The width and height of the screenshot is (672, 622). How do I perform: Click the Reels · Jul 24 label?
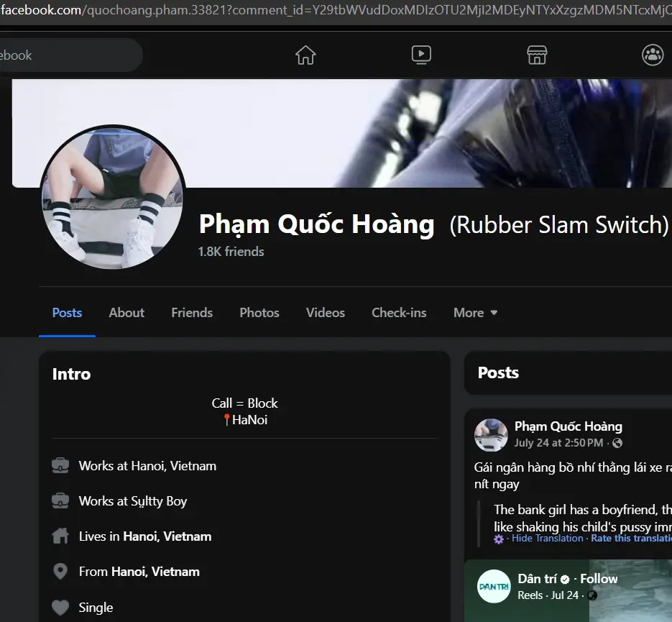coord(548,595)
